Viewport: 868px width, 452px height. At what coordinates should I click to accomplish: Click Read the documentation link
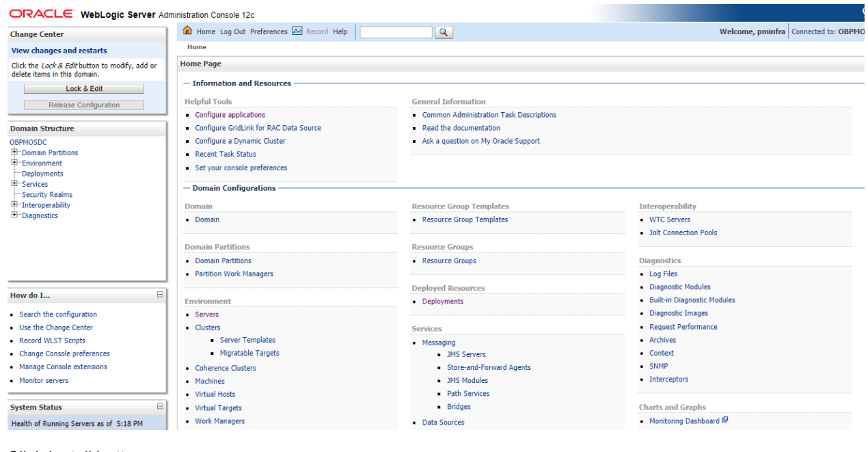point(461,128)
